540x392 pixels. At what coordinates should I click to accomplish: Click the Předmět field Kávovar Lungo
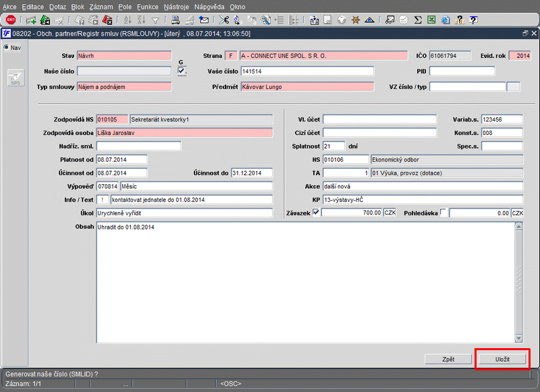pos(307,87)
